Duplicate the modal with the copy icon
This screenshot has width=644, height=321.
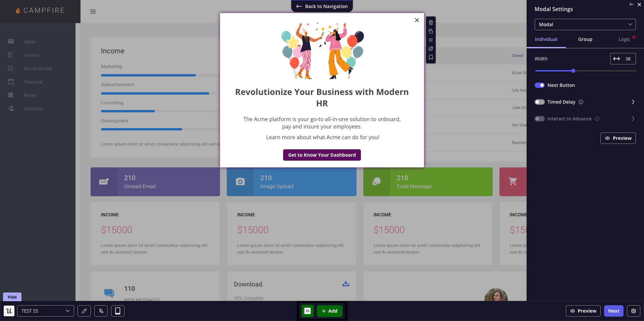pyautogui.click(x=431, y=31)
